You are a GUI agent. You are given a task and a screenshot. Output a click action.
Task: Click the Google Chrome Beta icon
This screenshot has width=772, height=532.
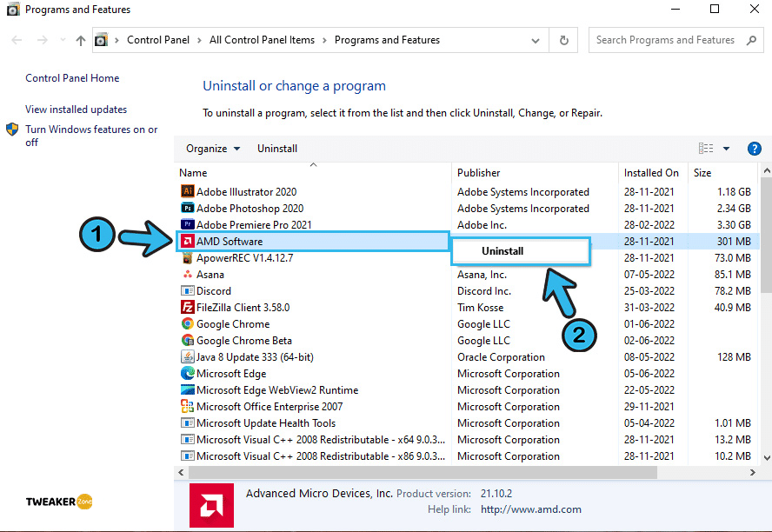coord(188,340)
